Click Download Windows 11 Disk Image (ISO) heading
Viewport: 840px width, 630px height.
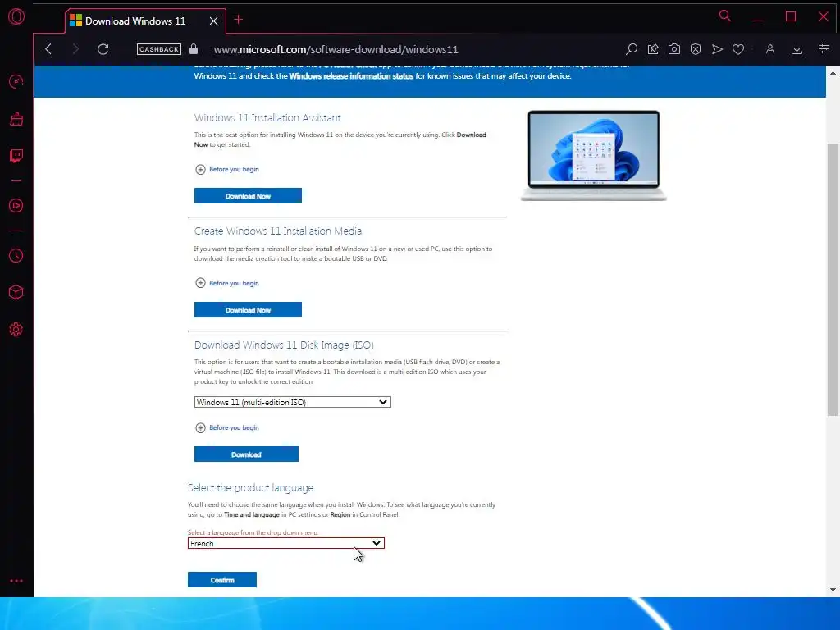(x=284, y=345)
